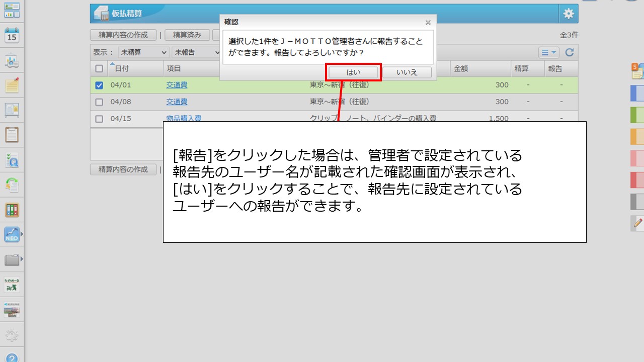
Task: Open the 交通費 link in 04/08 row
Action: tap(177, 102)
